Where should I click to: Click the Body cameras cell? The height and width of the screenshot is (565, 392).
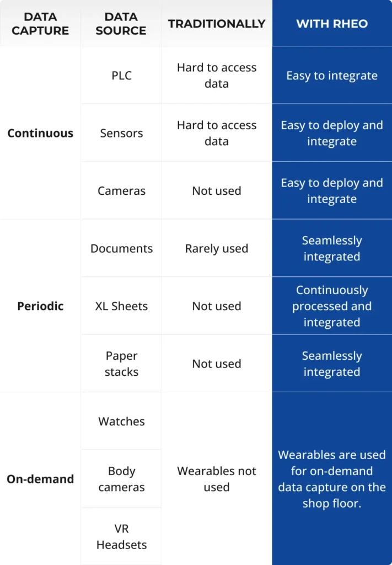pos(121,479)
